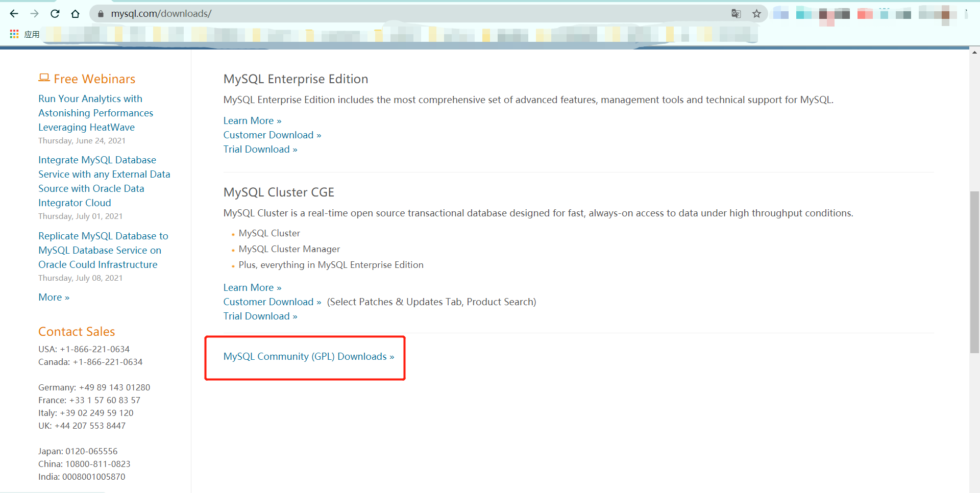980x493 pixels.
Task: Click the MySQL Cluster Manager bullet item
Action: click(x=289, y=249)
